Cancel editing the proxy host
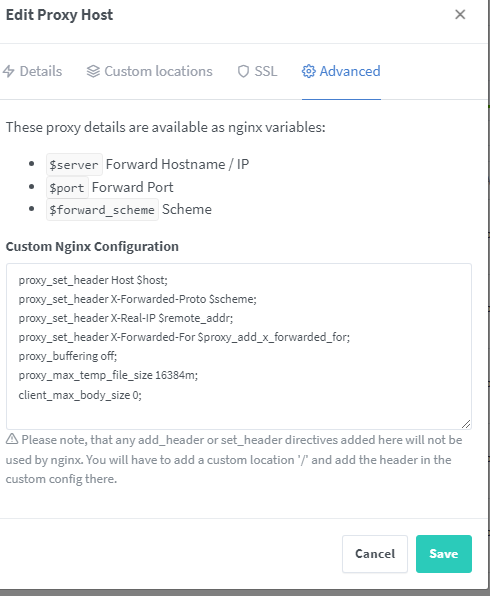 click(x=375, y=554)
